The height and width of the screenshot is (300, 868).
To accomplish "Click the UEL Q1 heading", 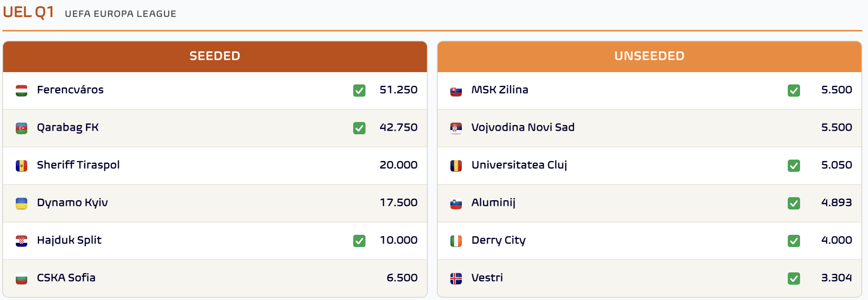I will (28, 12).
